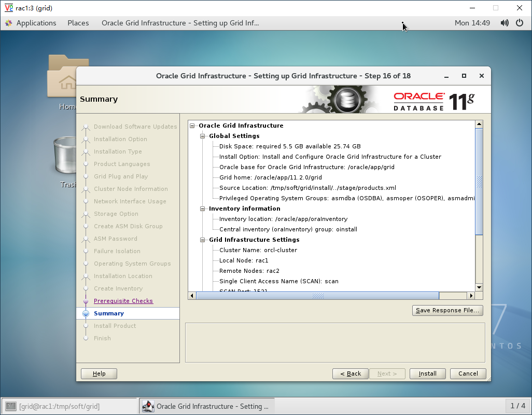Open the Places menu
Image resolution: width=532 pixels, height=415 pixels.
coord(78,23)
